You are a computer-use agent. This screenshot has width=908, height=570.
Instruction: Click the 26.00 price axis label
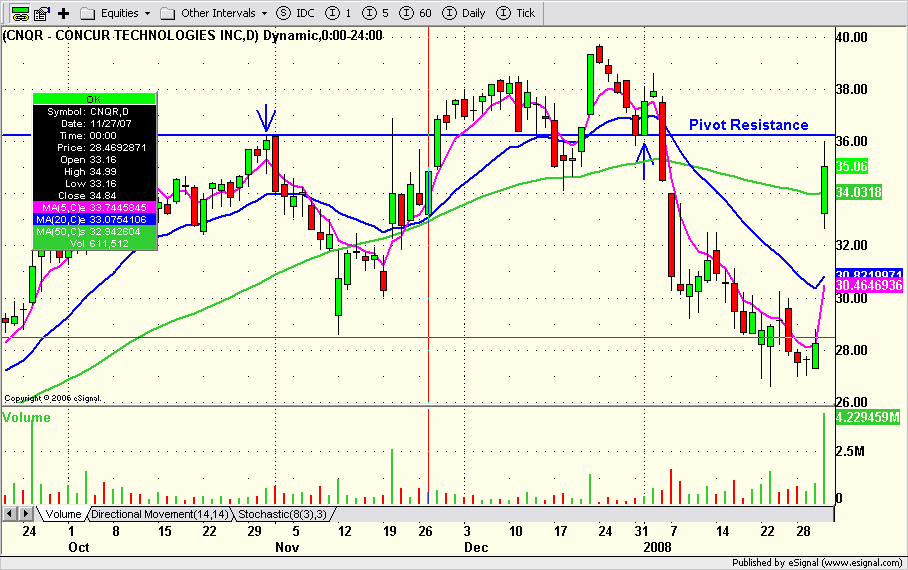pyautogui.click(x=851, y=401)
